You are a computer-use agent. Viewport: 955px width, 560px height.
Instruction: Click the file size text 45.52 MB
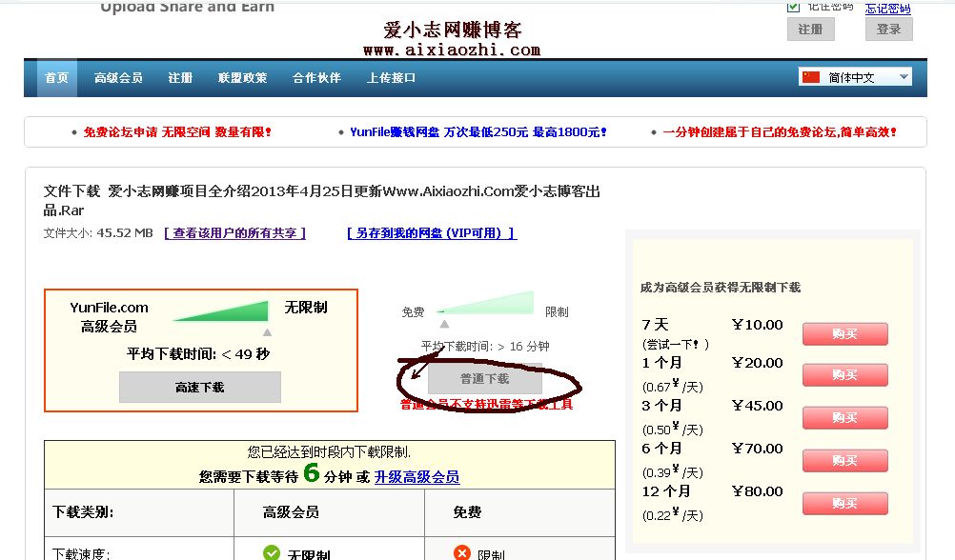point(125,233)
